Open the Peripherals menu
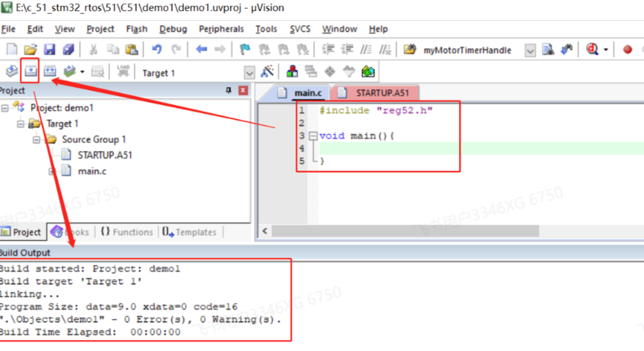 (x=221, y=29)
